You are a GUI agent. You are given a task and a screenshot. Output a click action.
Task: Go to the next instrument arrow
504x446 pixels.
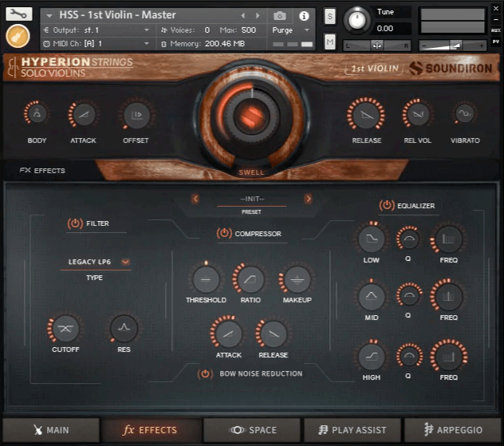(x=258, y=15)
